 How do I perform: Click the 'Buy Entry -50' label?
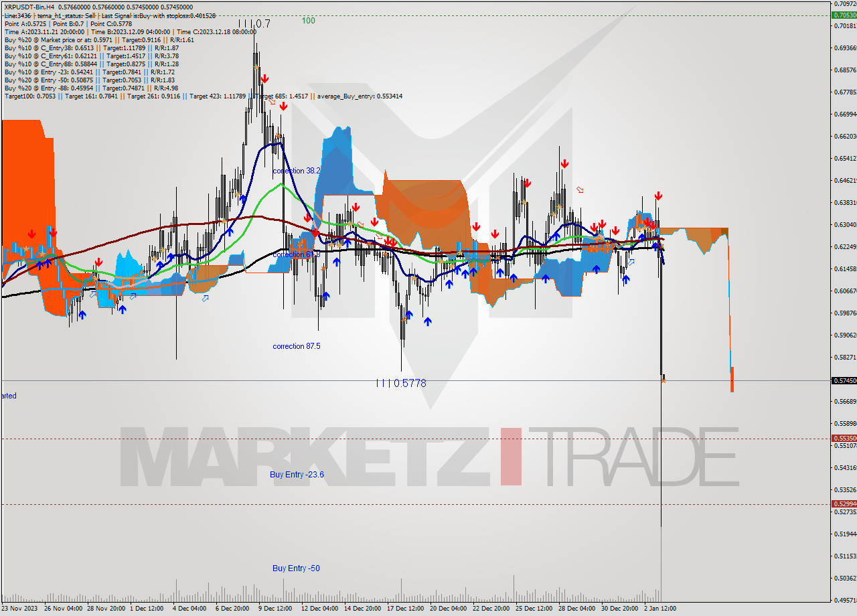point(296,568)
